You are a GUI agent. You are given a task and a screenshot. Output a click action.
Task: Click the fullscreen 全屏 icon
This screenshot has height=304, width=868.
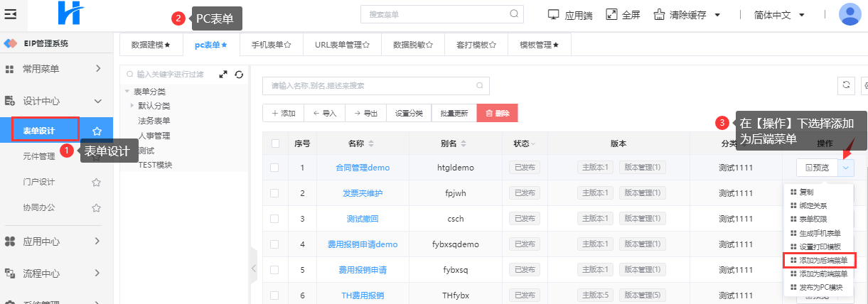coord(611,15)
